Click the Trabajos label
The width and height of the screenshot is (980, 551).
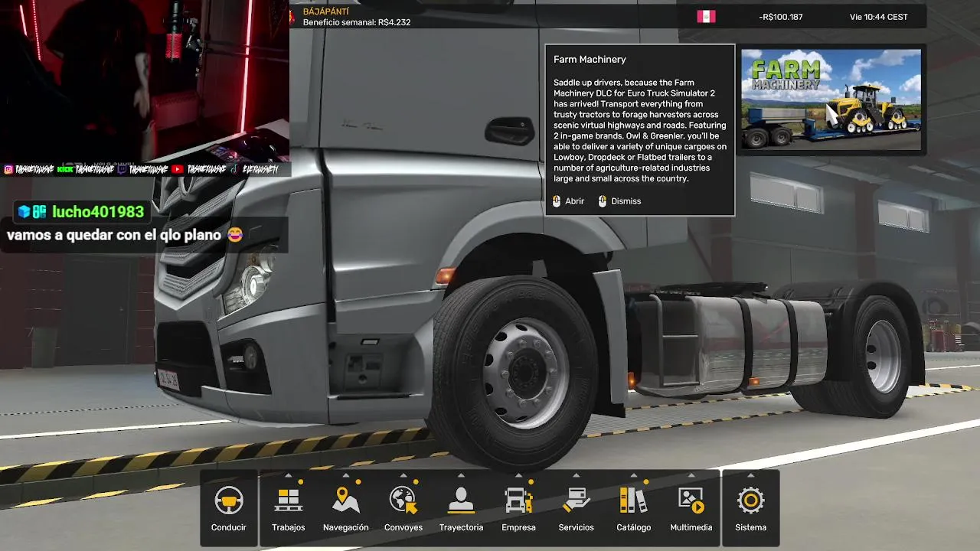(288, 527)
